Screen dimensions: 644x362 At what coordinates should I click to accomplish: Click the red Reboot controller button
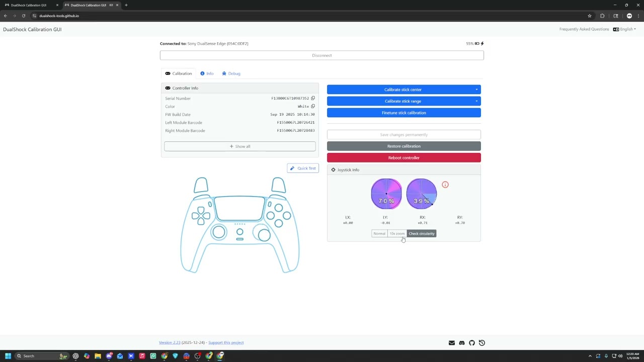[404, 158]
